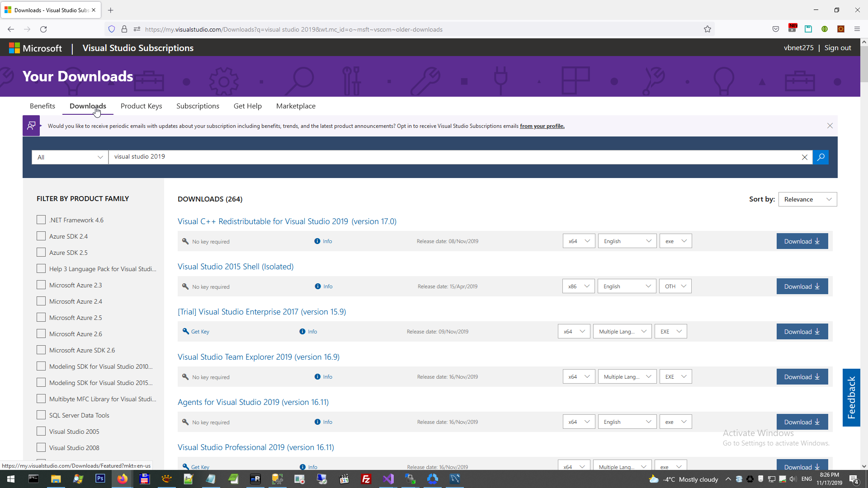This screenshot has height=488, width=868.
Task: Switch to the Product Keys tab
Action: [x=141, y=106]
